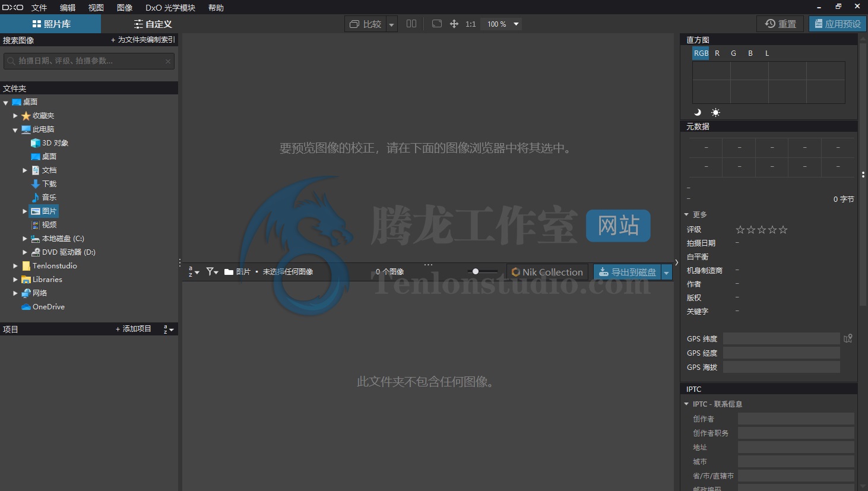Image resolution: width=868 pixels, height=491 pixels.
Task: Click the 比较 compare button
Action: point(366,24)
